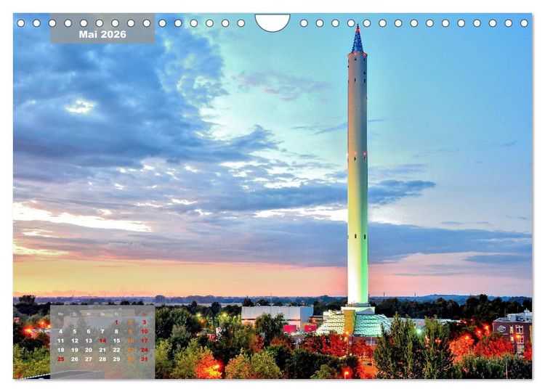545x392 pixels.
Task: Select day 13 in the calendar grid
Action: [88, 341]
